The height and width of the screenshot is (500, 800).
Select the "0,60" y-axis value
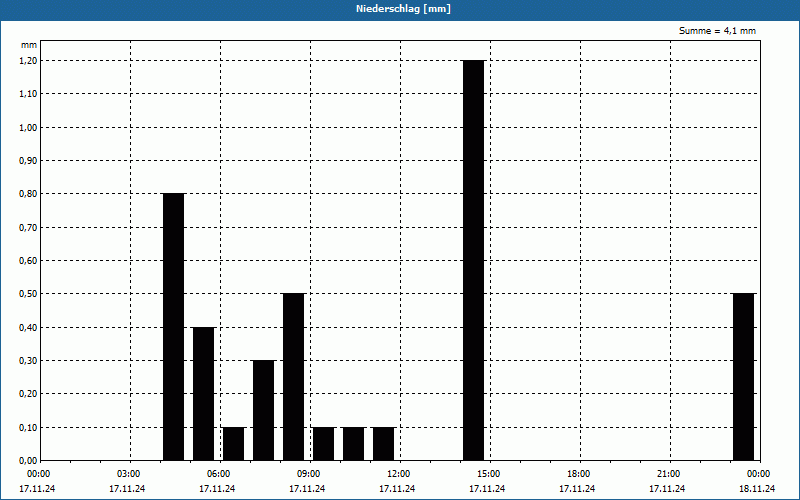tap(29, 260)
